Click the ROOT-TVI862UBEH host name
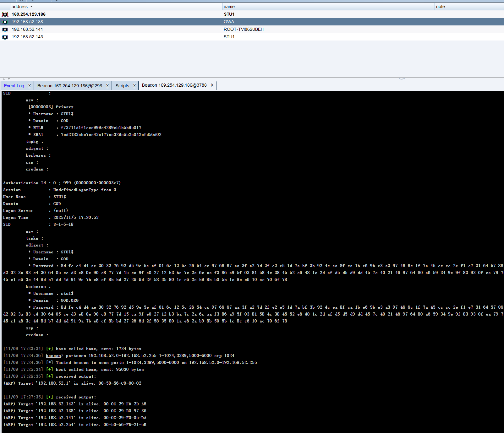 point(244,29)
